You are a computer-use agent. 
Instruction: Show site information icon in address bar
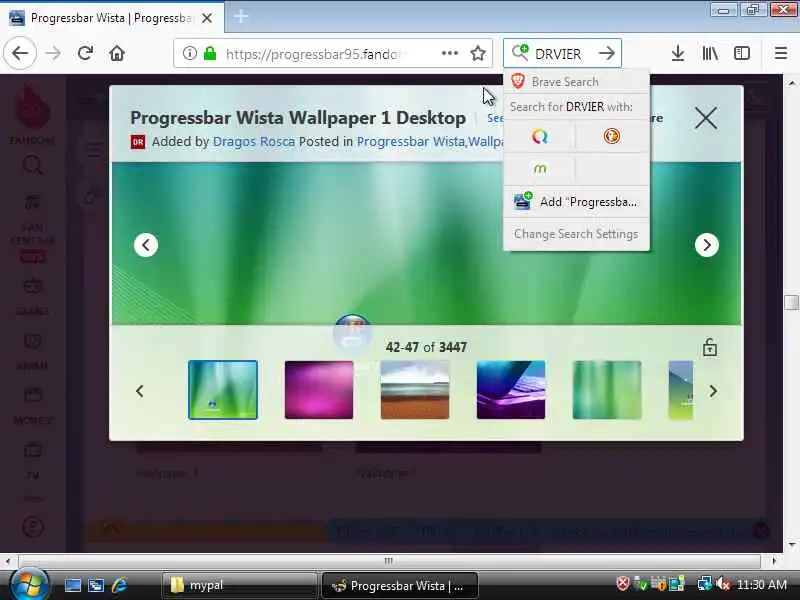point(189,53)
